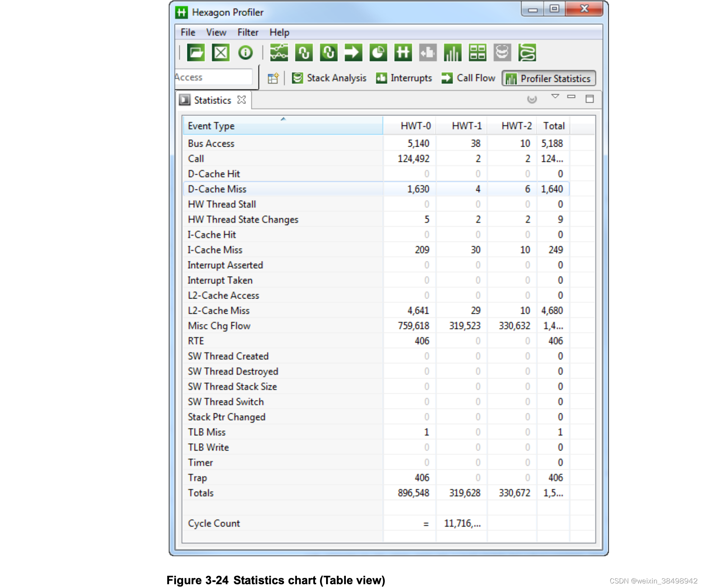
Task: Select the Trap row
Action: [376, 478]
